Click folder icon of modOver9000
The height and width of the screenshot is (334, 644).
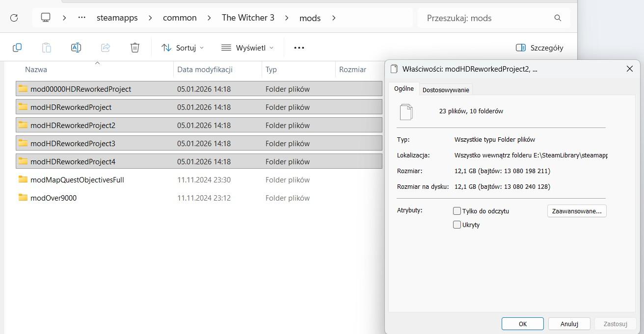tap(23, 198)
